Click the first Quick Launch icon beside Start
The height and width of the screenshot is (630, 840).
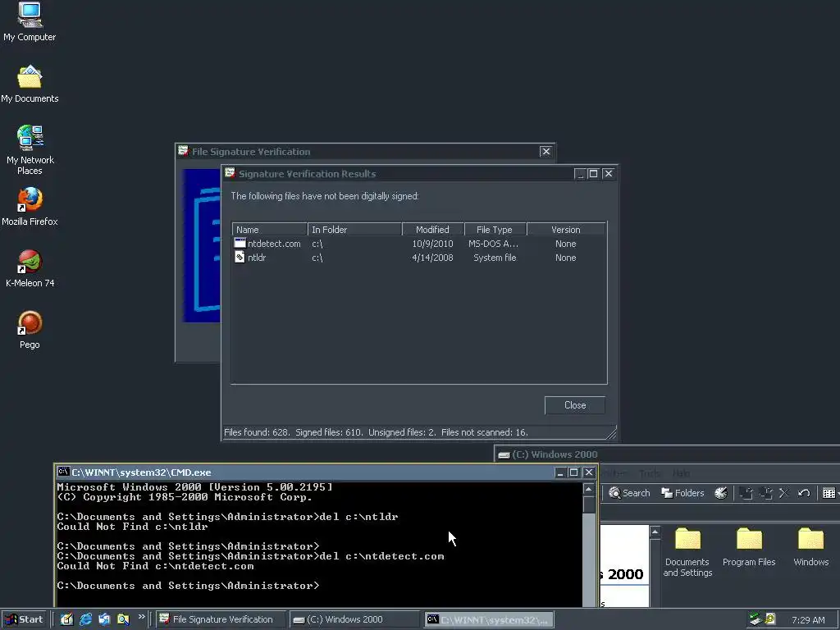[x=66, y=619]
